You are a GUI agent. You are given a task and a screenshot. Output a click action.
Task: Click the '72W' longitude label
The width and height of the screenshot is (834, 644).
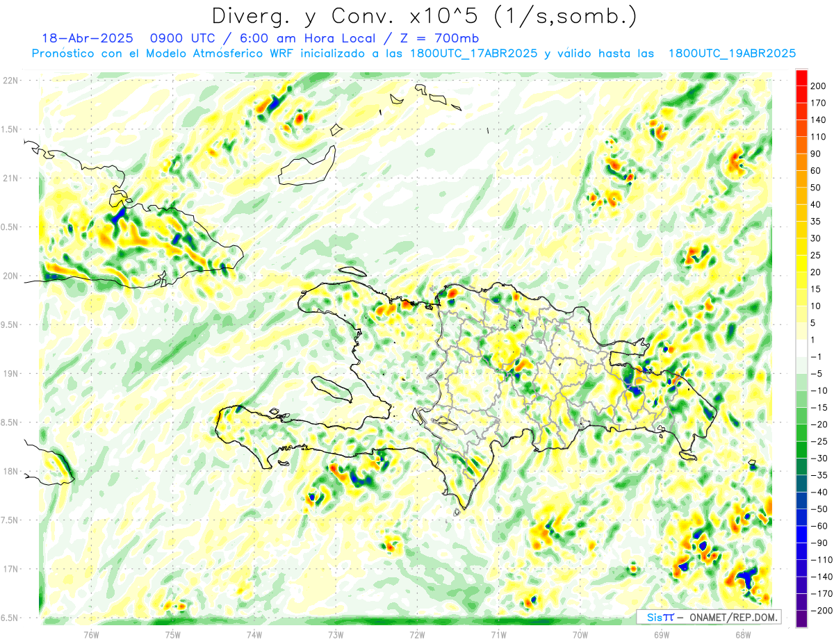[417, 634]
